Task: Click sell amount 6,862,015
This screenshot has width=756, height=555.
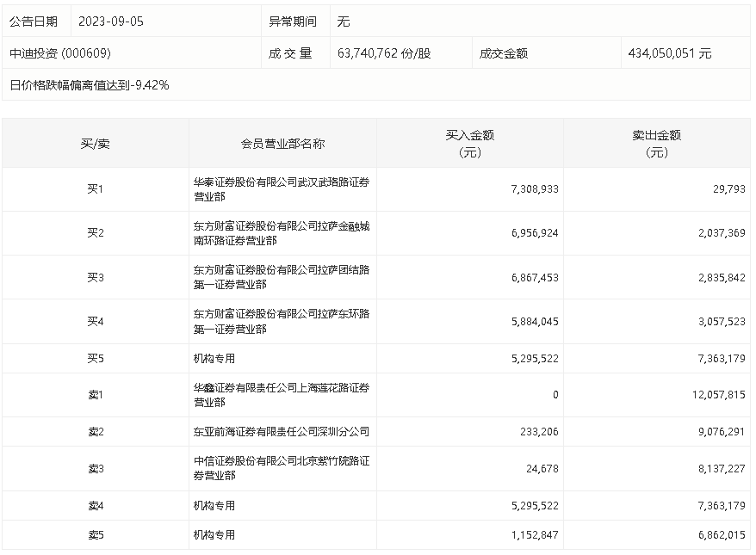Action: click(x=722, y=534)
